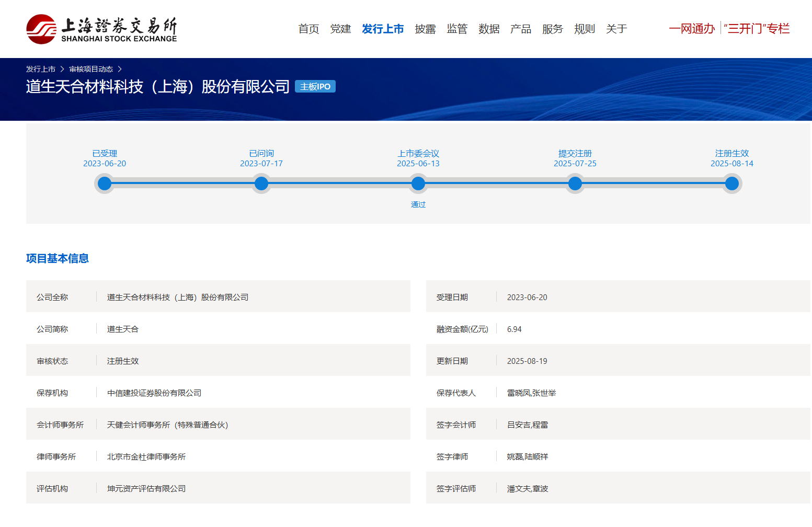The image size is (812, 527).
Task: Click the 主板IPO badge
Action: tap(315, 86)
